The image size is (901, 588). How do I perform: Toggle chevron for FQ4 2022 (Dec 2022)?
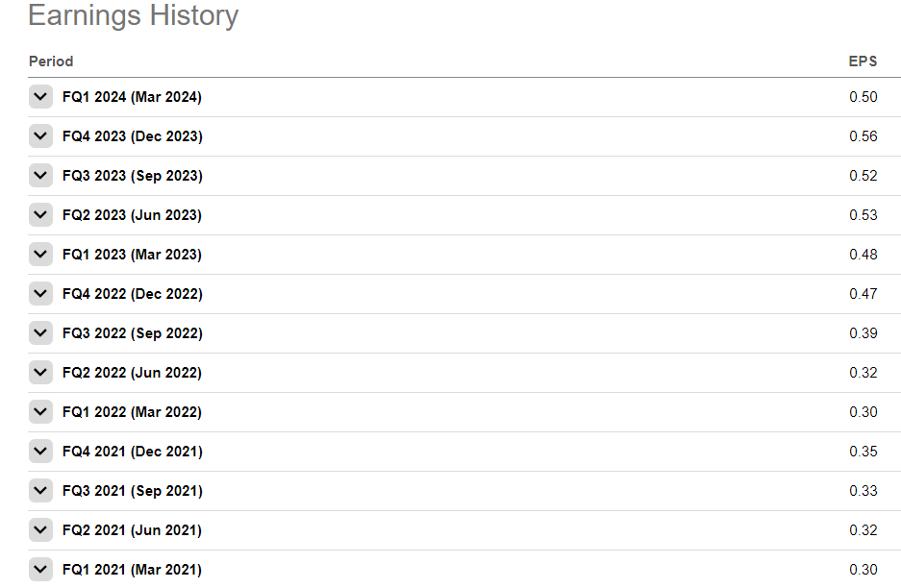40,294
